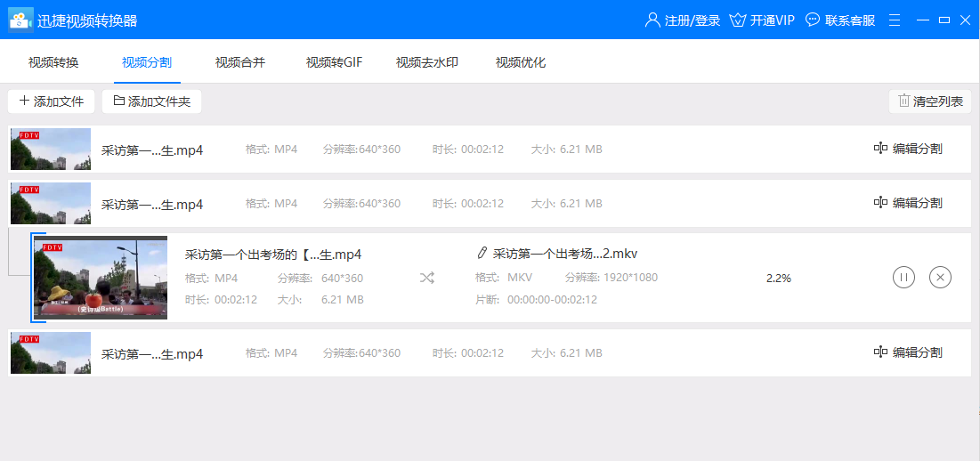Click 编辑分割 in the first file row
Viewport: 980px width, 461px height.
coord(908,149)
